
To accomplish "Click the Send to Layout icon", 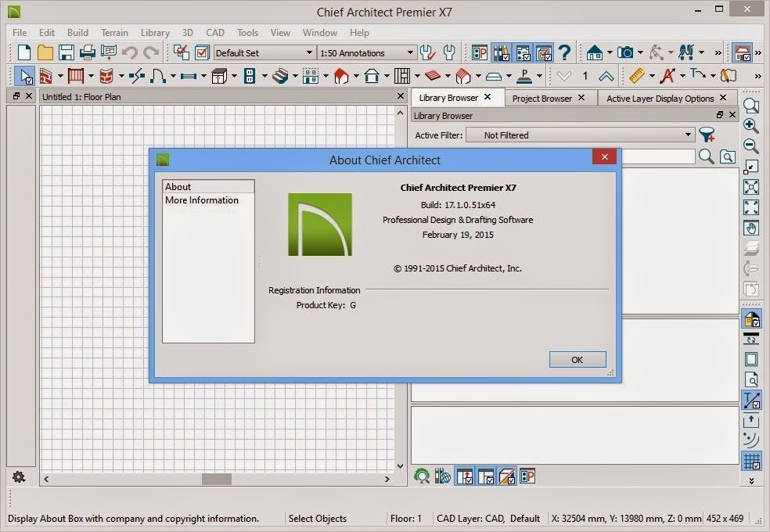I will click(x=109, y=52).
